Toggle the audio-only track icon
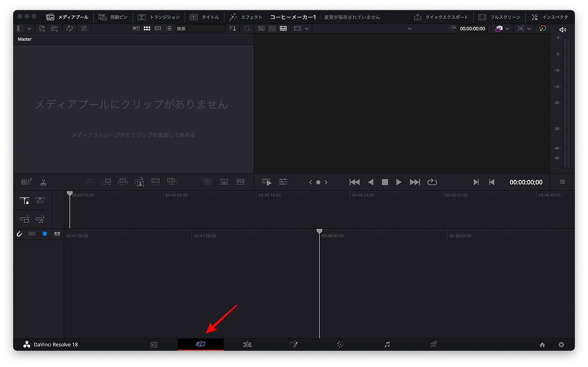Screen dimensions: 588x367 click(40, 219)
